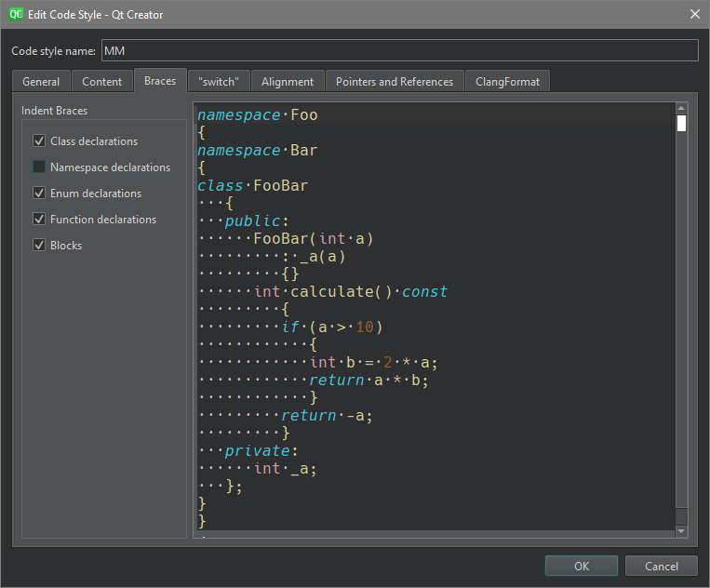Switch to Pointers and References tab
Viewport: 710px width, 588px height.
(395, 82)
